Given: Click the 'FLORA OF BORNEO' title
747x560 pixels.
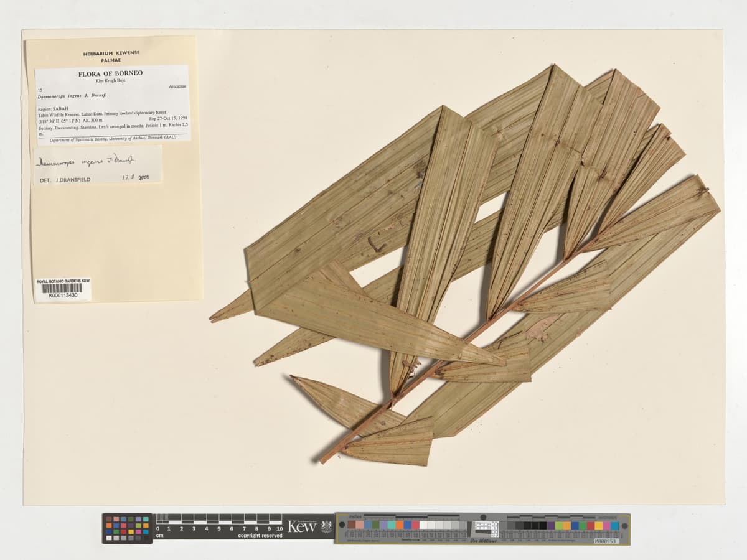Looking at the screenshot, I should 110,73.
